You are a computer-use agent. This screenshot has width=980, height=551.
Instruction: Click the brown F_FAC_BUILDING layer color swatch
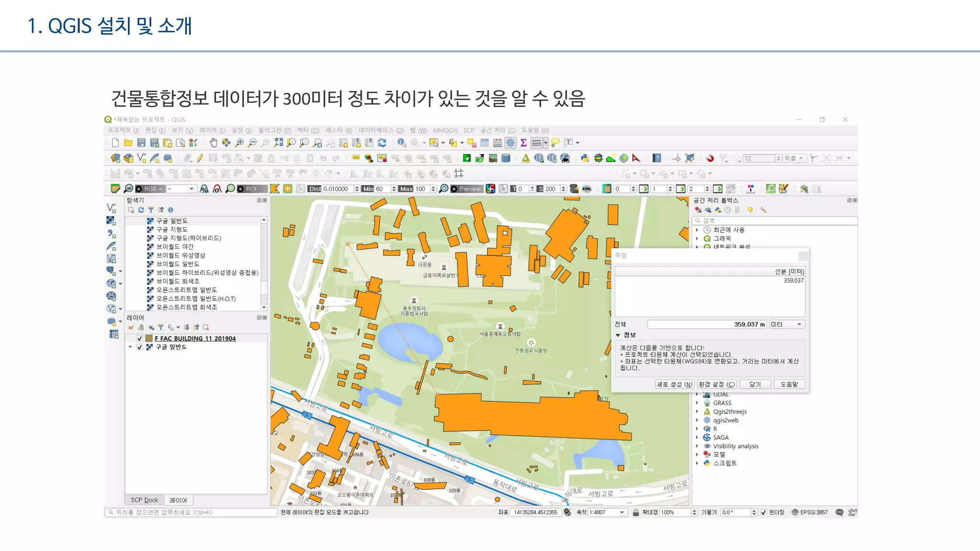coord(149,339)
